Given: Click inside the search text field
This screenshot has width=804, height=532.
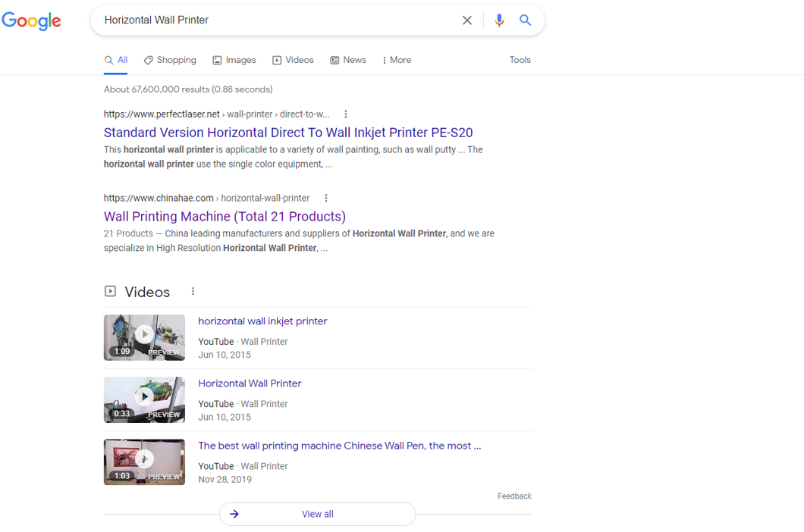Looking at the screenshot, I should (x=273, y=20).
